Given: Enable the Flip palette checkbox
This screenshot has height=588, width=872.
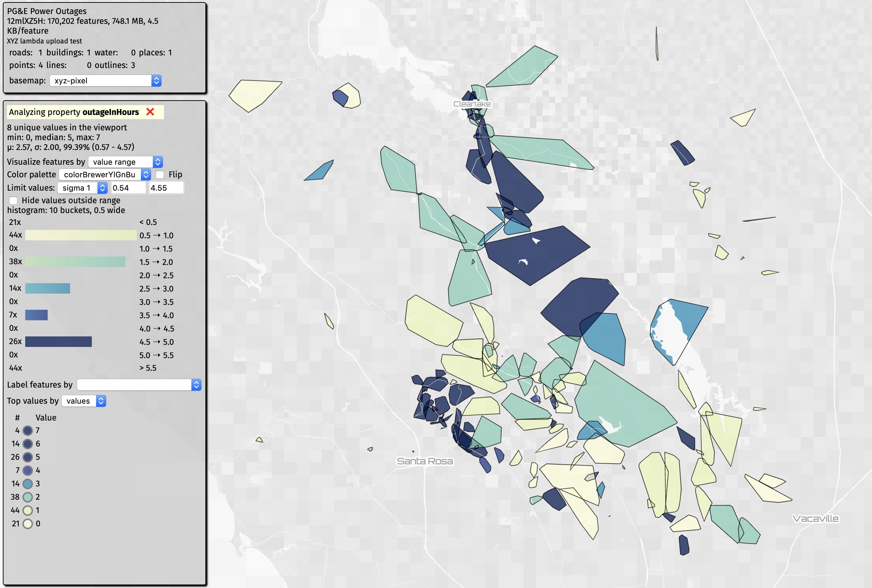Looking at the screenshot, I should (x=160, y=175).
